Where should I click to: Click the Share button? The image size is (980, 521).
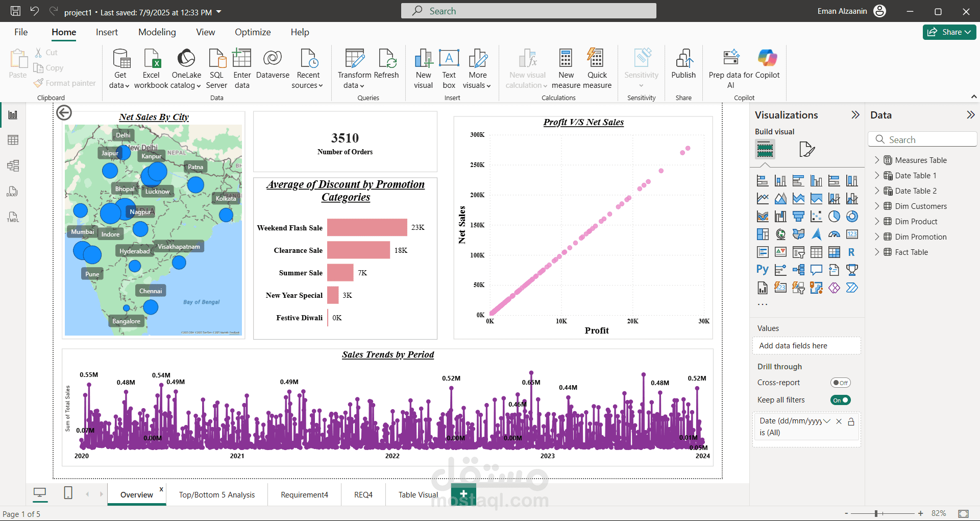pos(949,32)
